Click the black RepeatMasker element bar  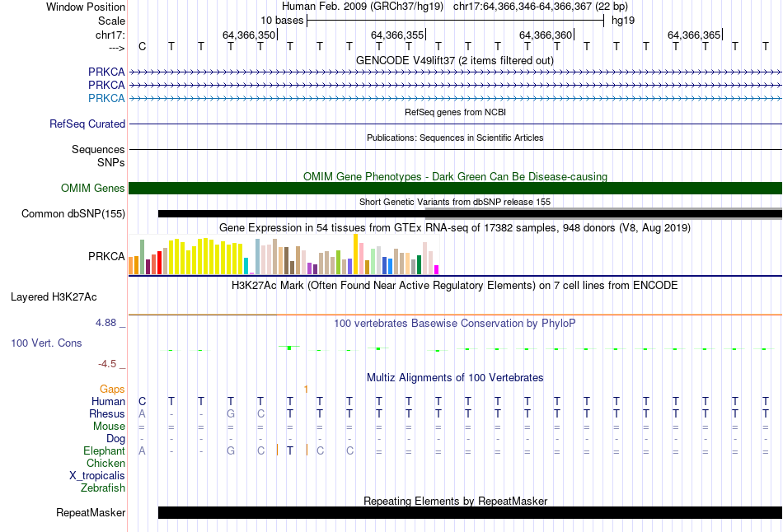click(x=470, y=512)
